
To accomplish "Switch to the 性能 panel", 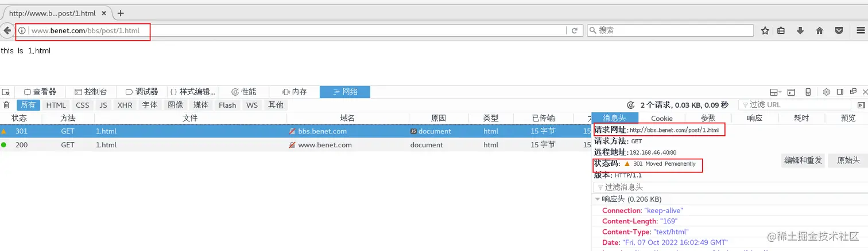I will (x=243, y=92).
